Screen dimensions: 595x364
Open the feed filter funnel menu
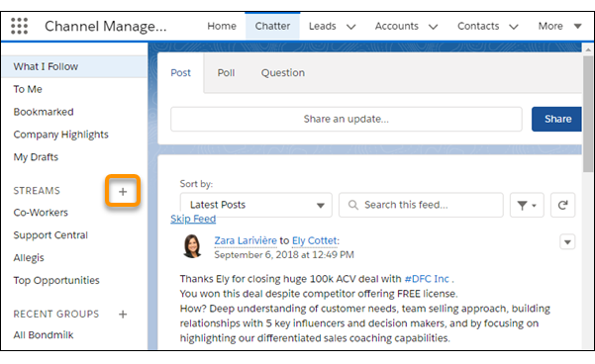tap(527, 205)
